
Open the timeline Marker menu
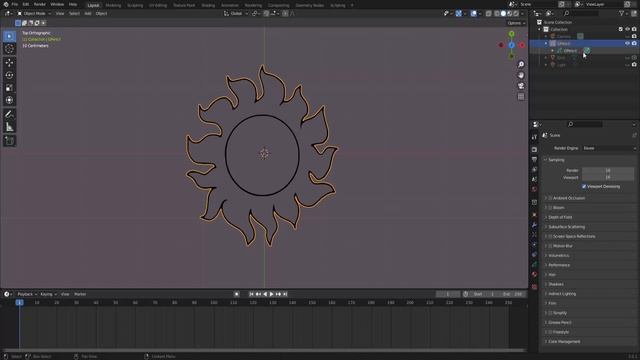click(80, 294)
